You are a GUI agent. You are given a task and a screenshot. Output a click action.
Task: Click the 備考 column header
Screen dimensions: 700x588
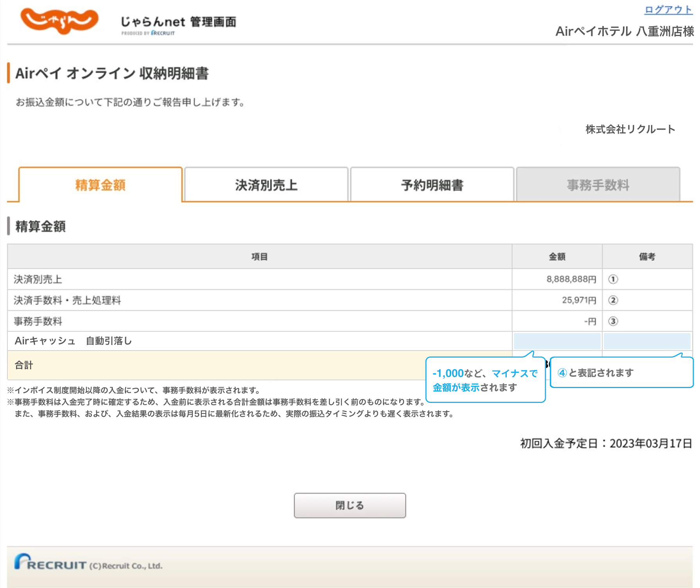(647, 257)
